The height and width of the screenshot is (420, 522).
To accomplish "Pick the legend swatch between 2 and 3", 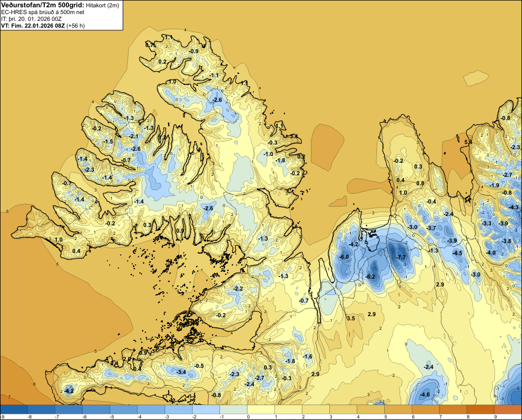I will (316, 409).
